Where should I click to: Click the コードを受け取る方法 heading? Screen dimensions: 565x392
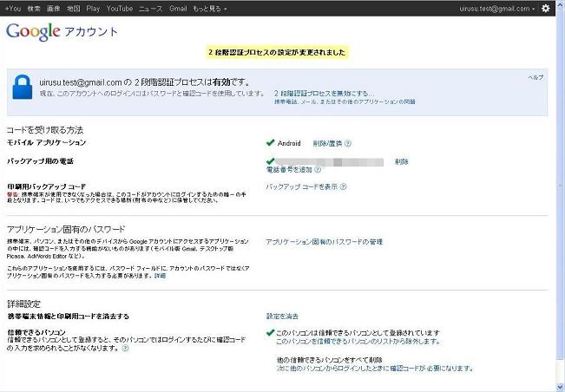tap(45, 130)
